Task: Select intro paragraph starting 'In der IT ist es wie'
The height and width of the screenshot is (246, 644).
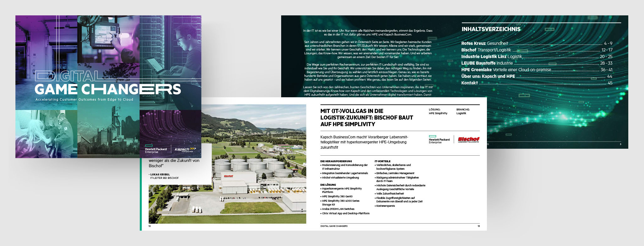Action: (x=368, y=33)
